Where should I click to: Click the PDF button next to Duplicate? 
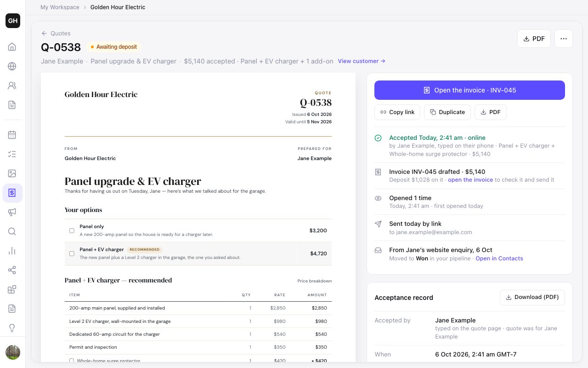pos(491,112)
